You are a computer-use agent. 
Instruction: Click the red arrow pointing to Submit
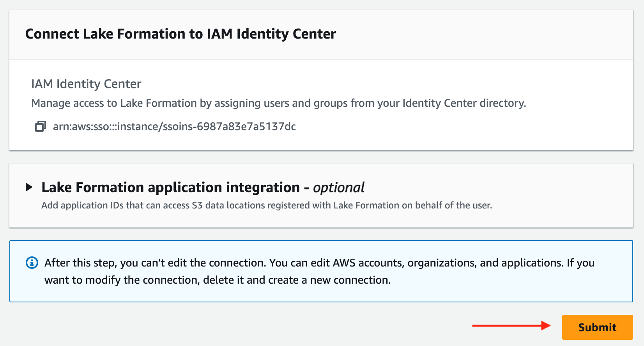click(x=511, y=326)
